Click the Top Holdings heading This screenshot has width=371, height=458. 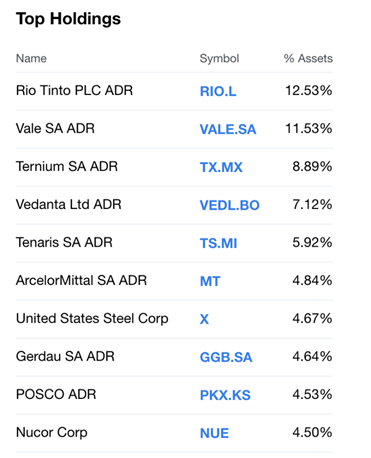[68, 19]
